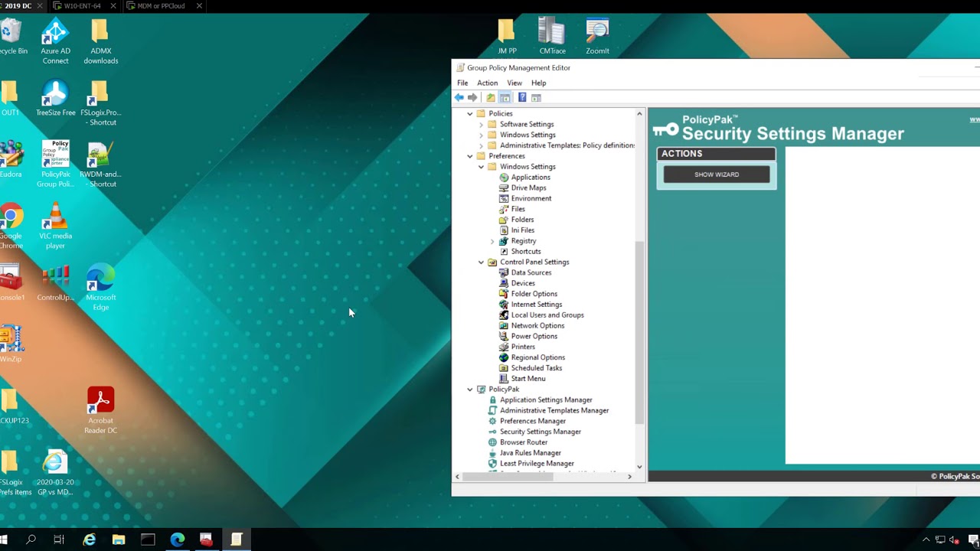Open File Explorer from the taskbar
Viewport: 980px width, 551px height.
pyautogui.click(x=119, y=540)
